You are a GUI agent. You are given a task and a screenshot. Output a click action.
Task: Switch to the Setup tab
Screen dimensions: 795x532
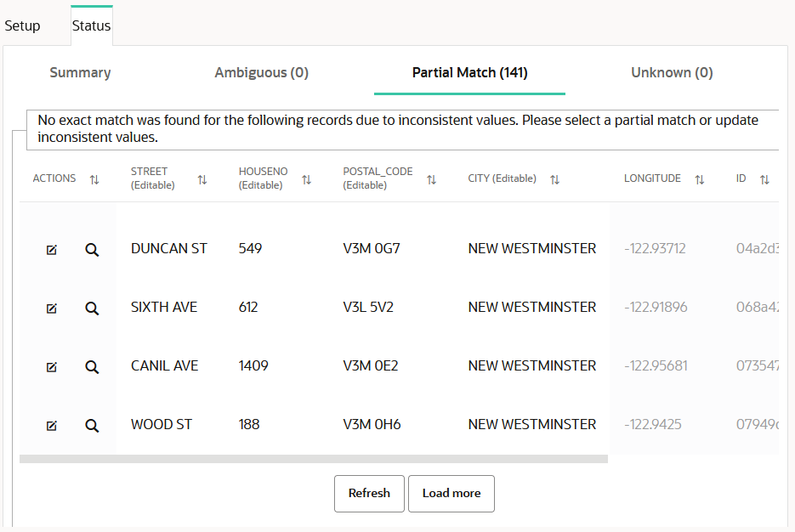tap(23, 25)
